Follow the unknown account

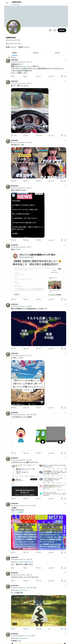tap(62, 30)
